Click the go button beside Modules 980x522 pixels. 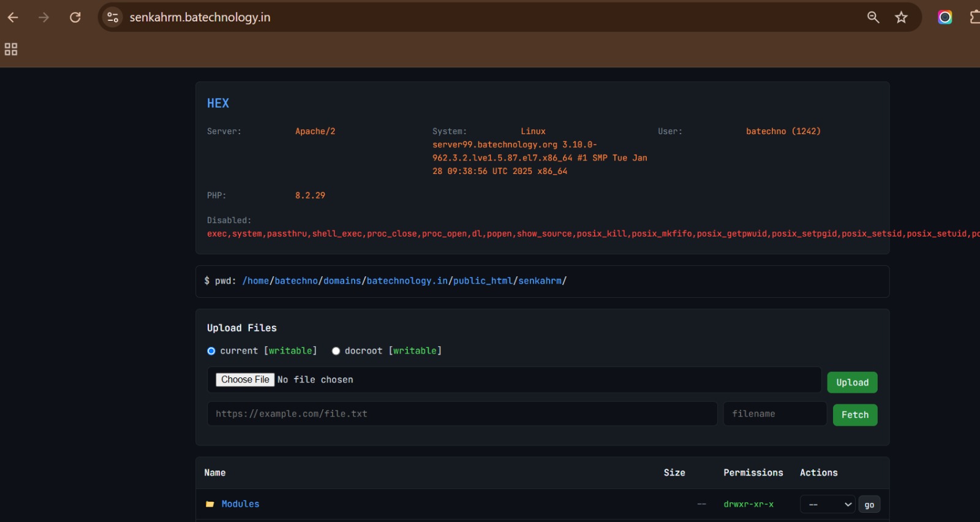coord(869,504)
